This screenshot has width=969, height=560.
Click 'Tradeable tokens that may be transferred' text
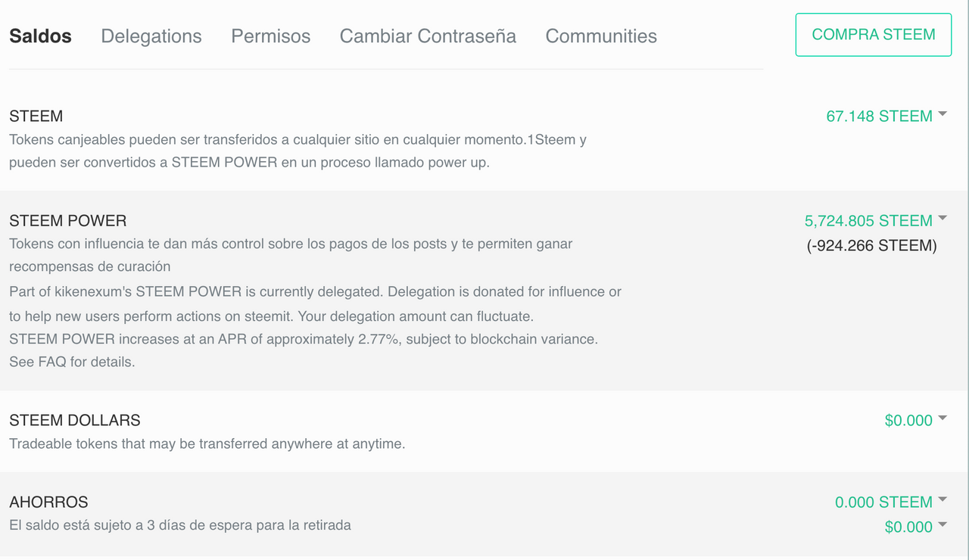tap(207, 443)
